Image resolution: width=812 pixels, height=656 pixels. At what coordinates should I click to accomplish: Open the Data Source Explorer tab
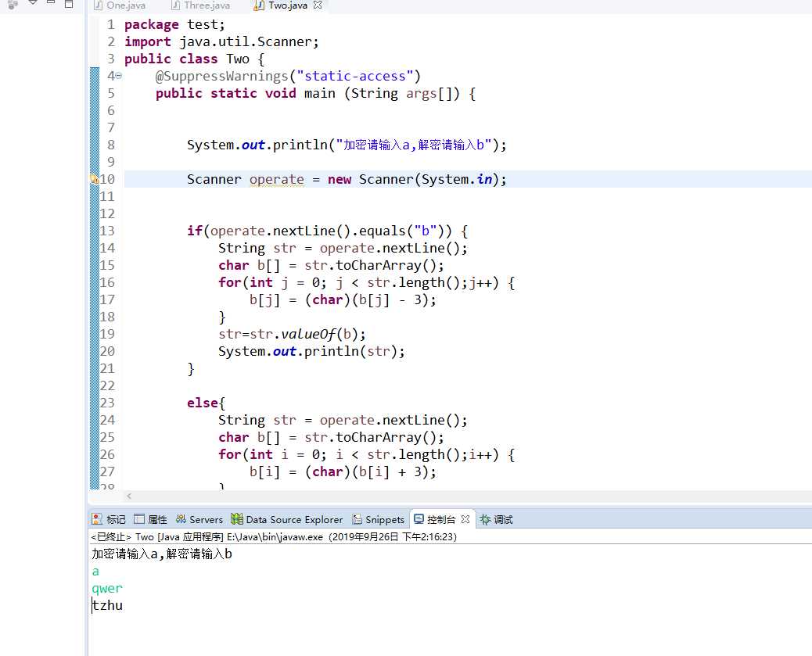(x=287, y=519)
